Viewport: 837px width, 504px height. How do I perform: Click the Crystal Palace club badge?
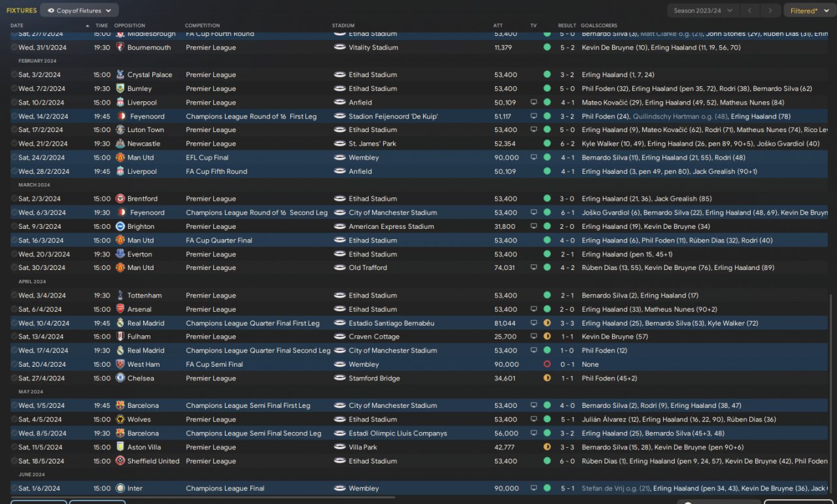click(120, 75)
